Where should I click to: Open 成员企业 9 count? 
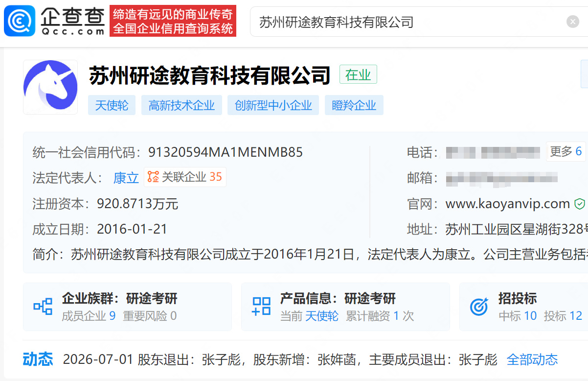point(89,316)
